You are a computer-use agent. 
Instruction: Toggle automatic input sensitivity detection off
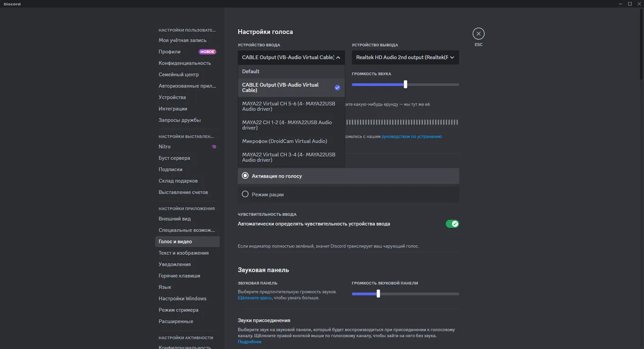[x=452, y=224]
